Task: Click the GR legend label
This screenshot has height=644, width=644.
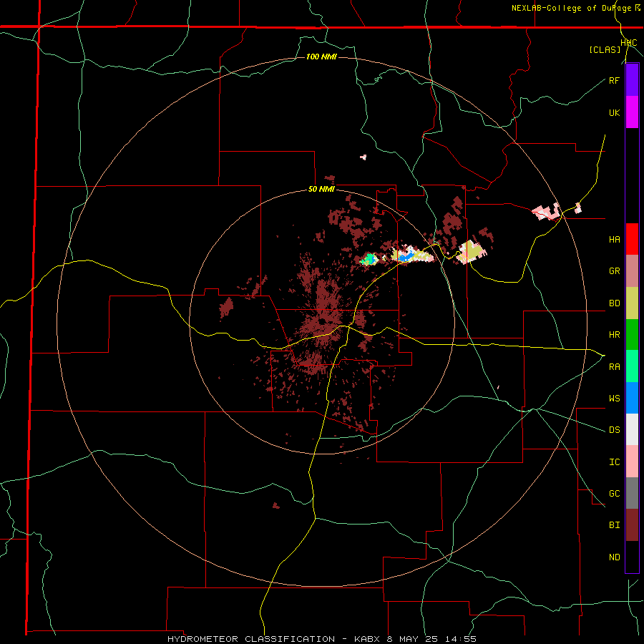Action: (614, 271)
